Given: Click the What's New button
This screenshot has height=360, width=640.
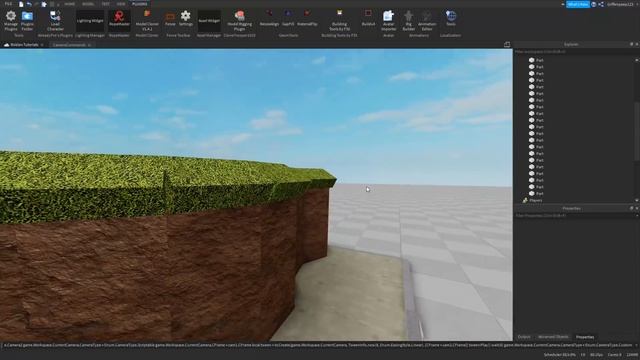Looking at the screenshot, I should (578, 4).
